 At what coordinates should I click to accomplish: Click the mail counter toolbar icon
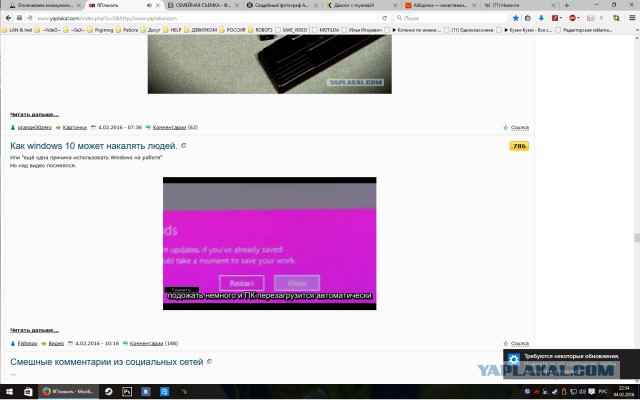(x=591, y=18)
